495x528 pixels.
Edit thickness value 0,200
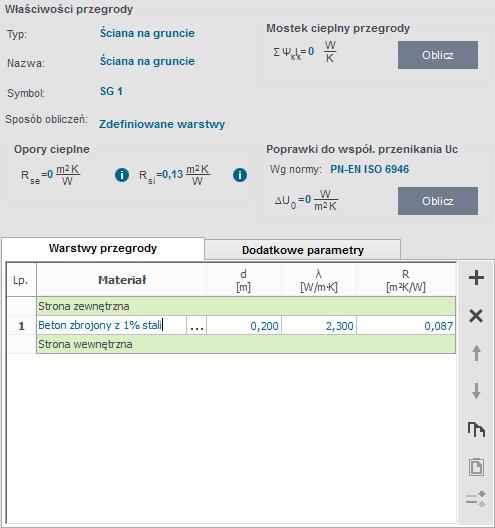[244, 326]
